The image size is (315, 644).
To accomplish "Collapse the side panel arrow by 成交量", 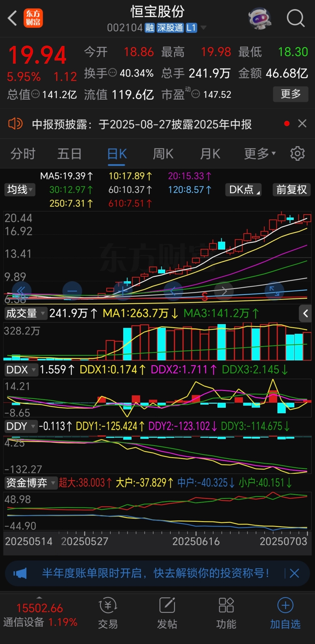I will 305,313.
